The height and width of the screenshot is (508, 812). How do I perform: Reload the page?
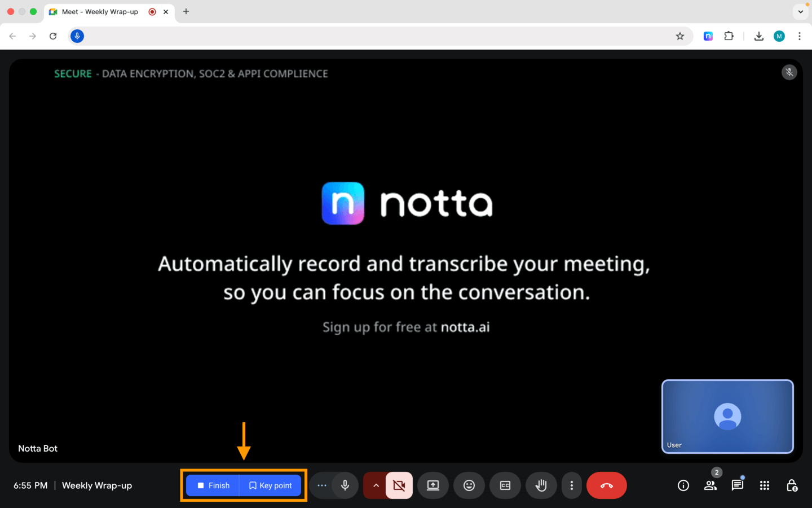(x=53, y=36)
